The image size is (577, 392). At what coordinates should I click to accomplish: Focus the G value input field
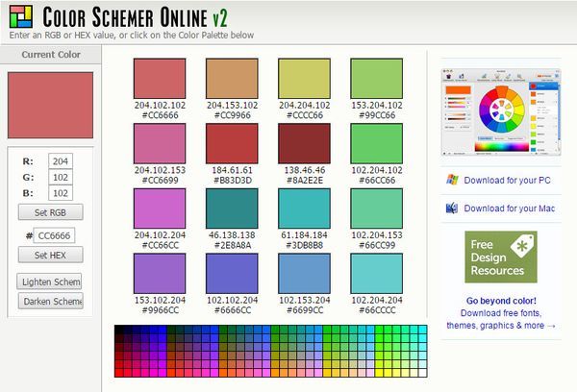pos(61,177)
